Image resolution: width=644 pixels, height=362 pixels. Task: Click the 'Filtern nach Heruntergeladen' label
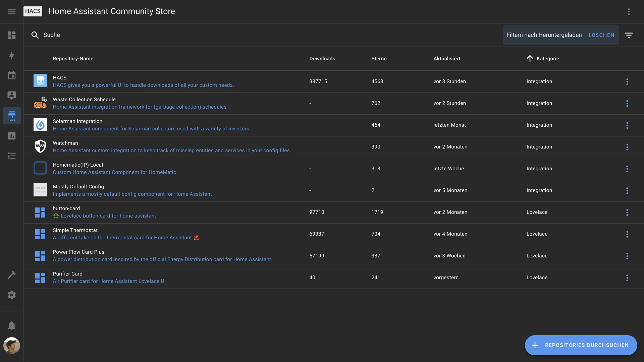tap(544, 35)
